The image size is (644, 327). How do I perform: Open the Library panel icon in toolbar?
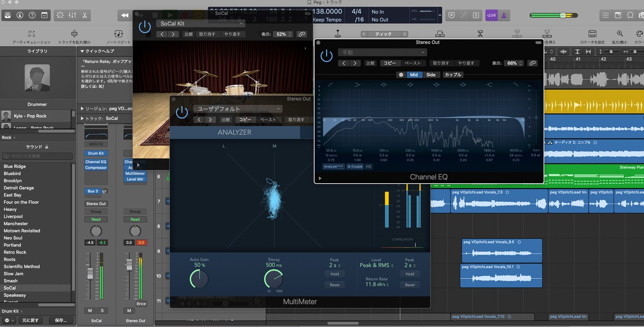pos(8,15)
